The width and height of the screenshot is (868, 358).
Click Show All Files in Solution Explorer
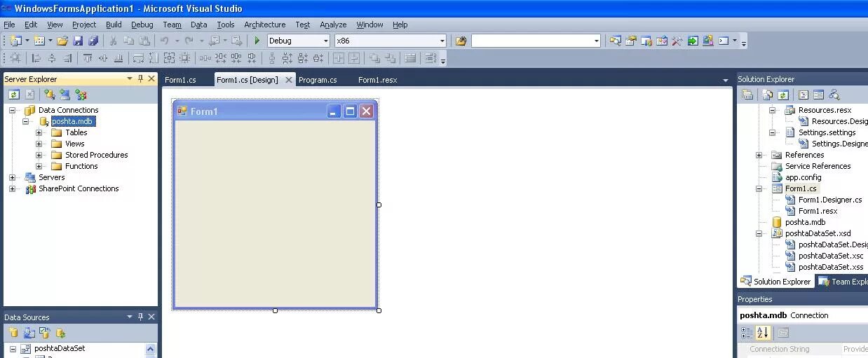pos(768,95)
